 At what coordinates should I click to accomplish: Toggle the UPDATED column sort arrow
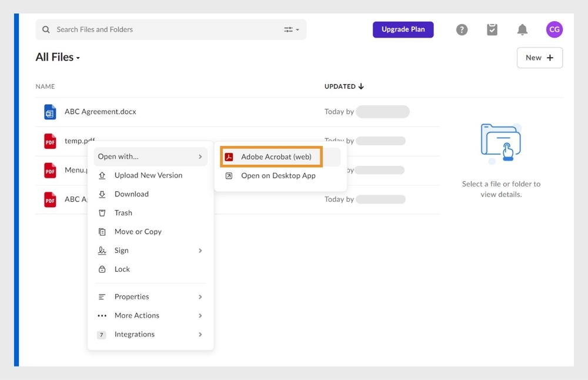(x=361, y=86)
